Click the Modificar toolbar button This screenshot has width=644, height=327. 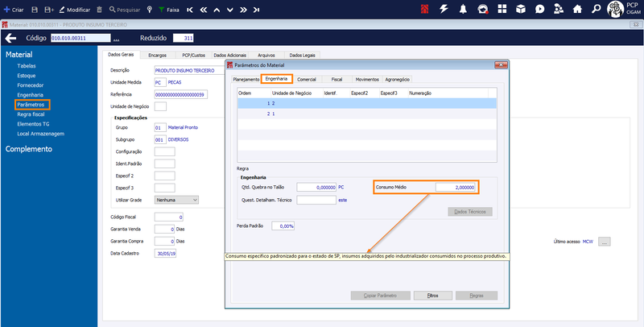click(x=74, y=10)
